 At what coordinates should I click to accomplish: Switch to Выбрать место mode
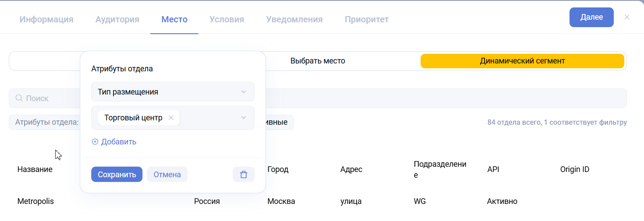318,61
